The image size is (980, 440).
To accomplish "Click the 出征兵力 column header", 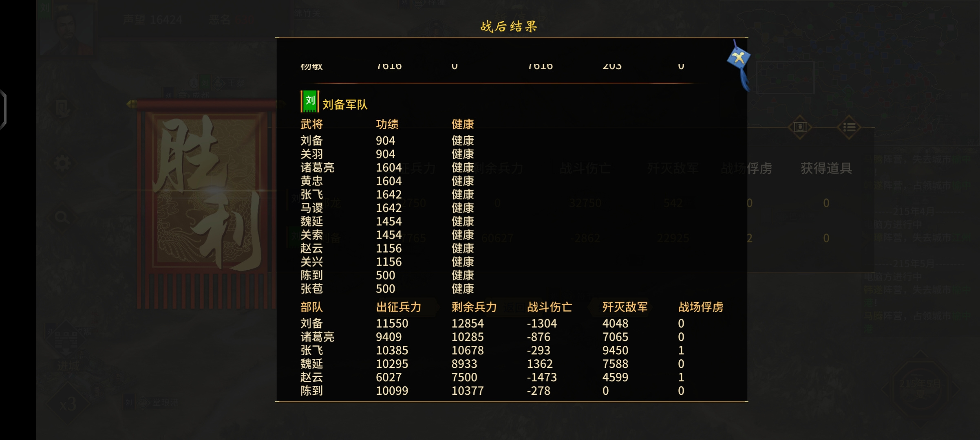I will (399, 307).
